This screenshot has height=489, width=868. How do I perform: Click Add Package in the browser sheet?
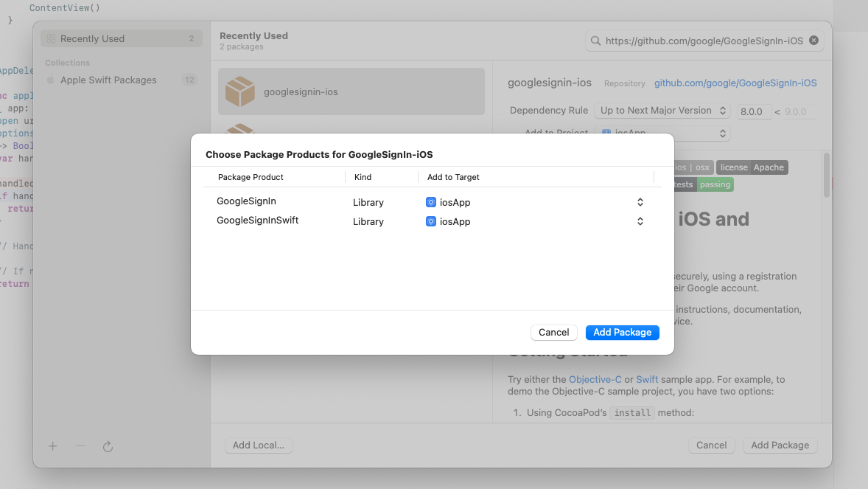pyautogui.click(x=780, y=445)
